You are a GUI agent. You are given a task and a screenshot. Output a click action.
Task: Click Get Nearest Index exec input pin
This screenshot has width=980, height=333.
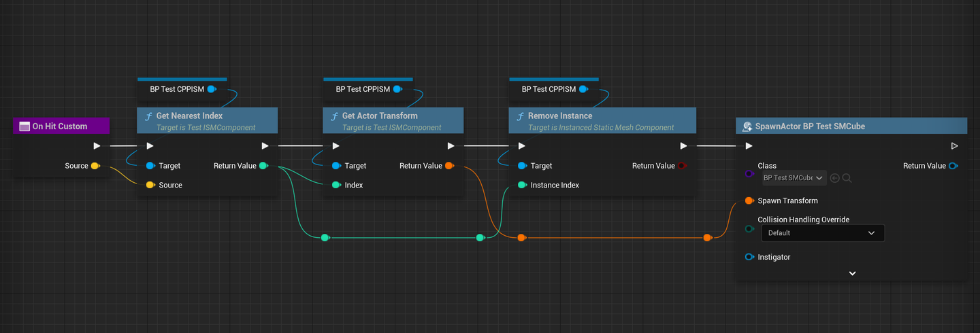click(x=150, y=145)
